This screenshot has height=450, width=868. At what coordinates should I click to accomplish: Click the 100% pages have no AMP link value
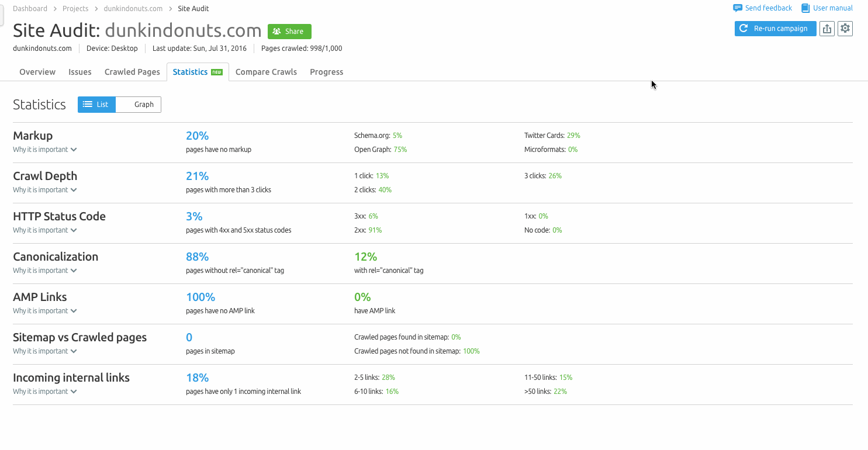pos(200,297)
